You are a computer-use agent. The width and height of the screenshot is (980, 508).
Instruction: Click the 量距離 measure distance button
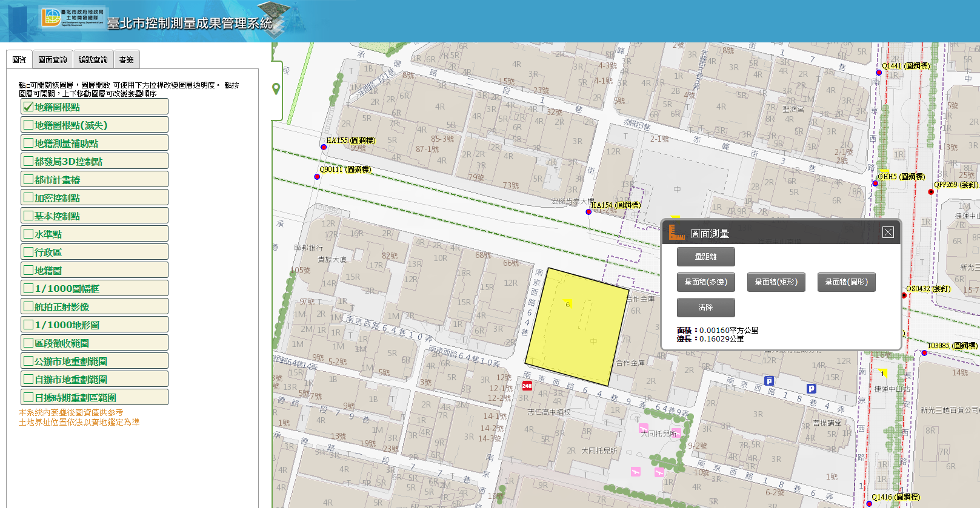(705, 257)
